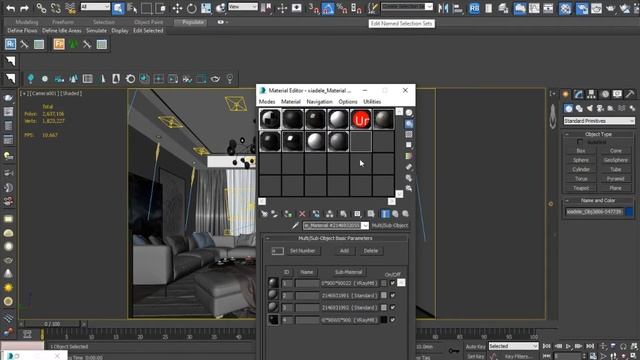
Task: Click the green tree populate icon
Action: pos(73,44)
